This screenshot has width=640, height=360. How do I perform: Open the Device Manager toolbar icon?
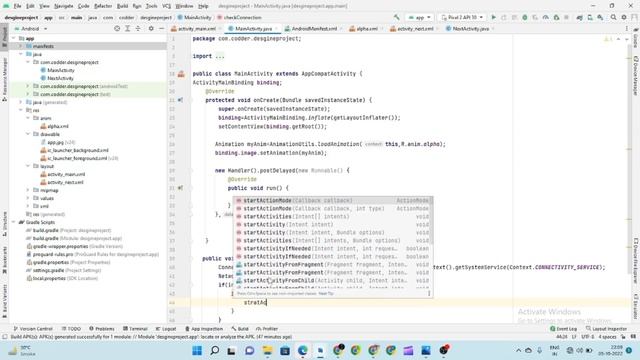tap(590, 18)
